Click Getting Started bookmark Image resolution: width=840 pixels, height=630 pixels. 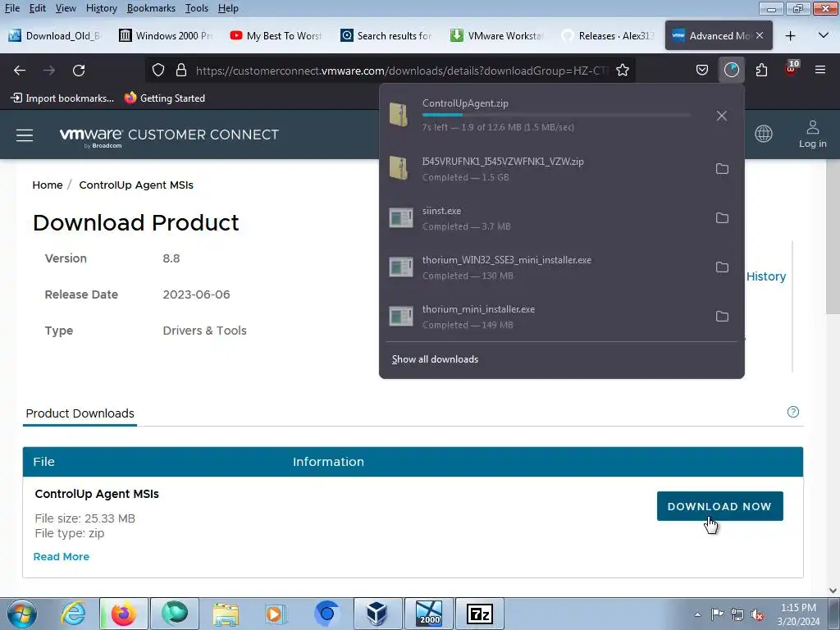coord(165,98)
